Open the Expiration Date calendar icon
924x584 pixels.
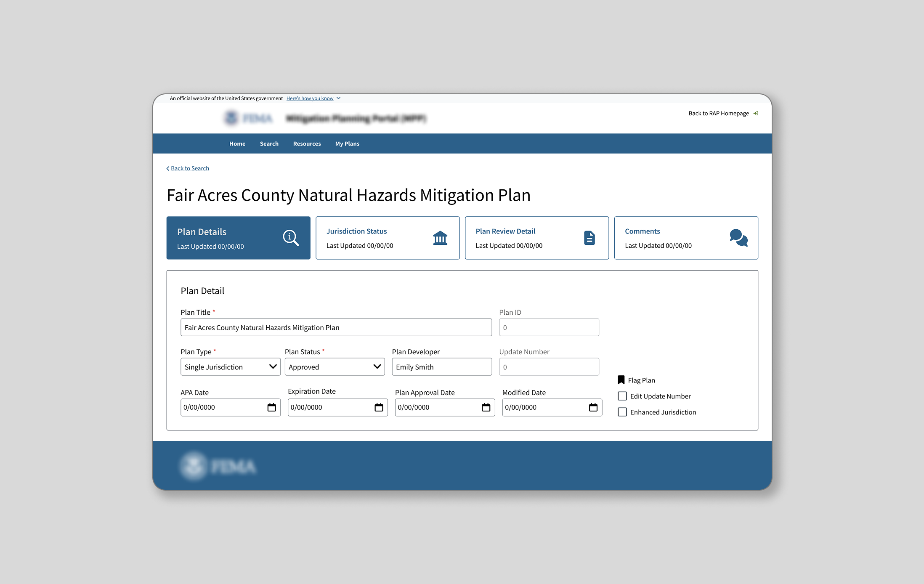tap(379, 407)
